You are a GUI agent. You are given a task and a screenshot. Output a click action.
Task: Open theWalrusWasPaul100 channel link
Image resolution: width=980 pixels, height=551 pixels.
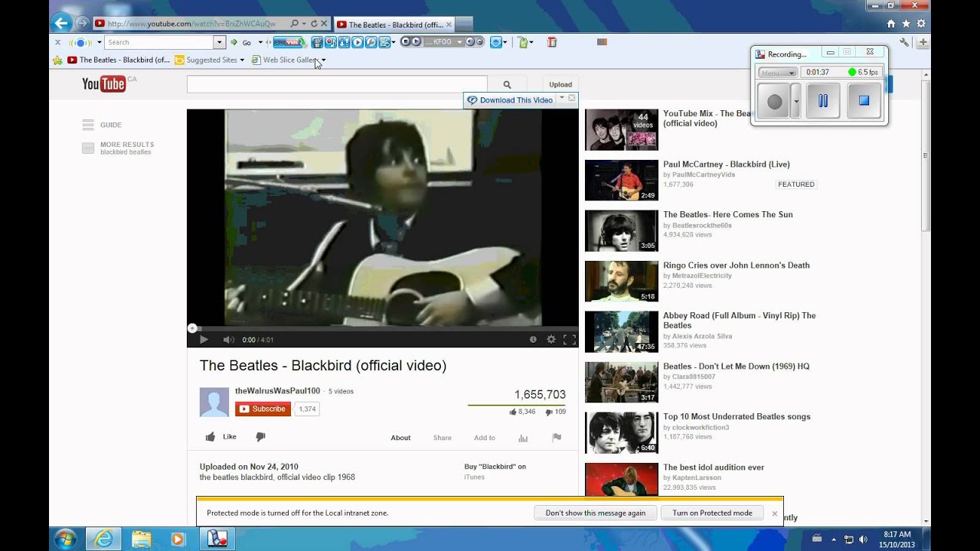click(277, 391)
